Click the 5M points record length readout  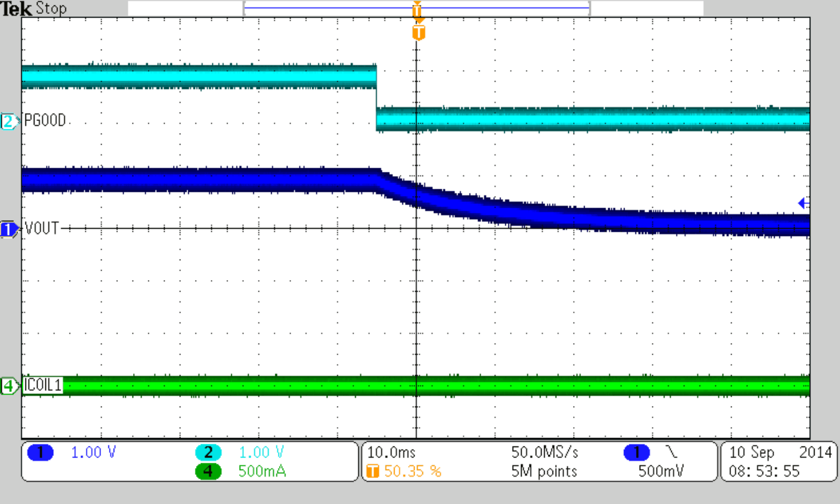tap(544, 471)
